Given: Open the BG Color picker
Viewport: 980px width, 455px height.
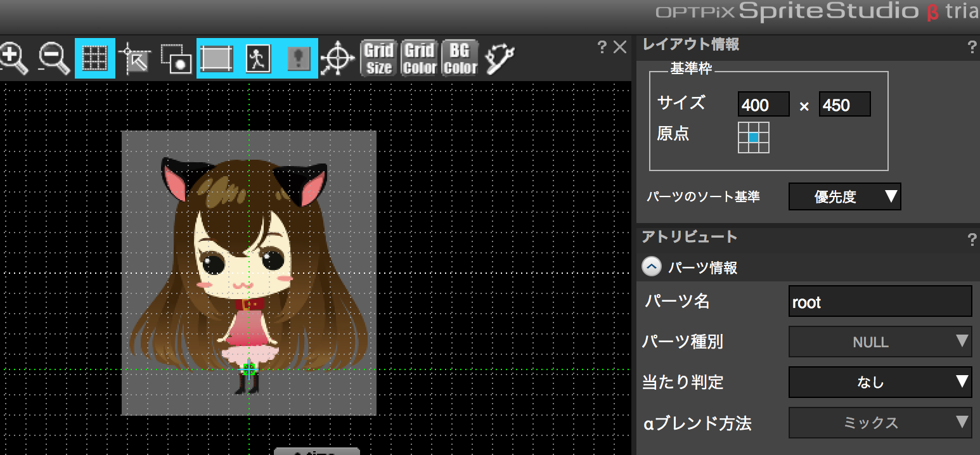Looking at the screenshot, I should coord(460,58).
